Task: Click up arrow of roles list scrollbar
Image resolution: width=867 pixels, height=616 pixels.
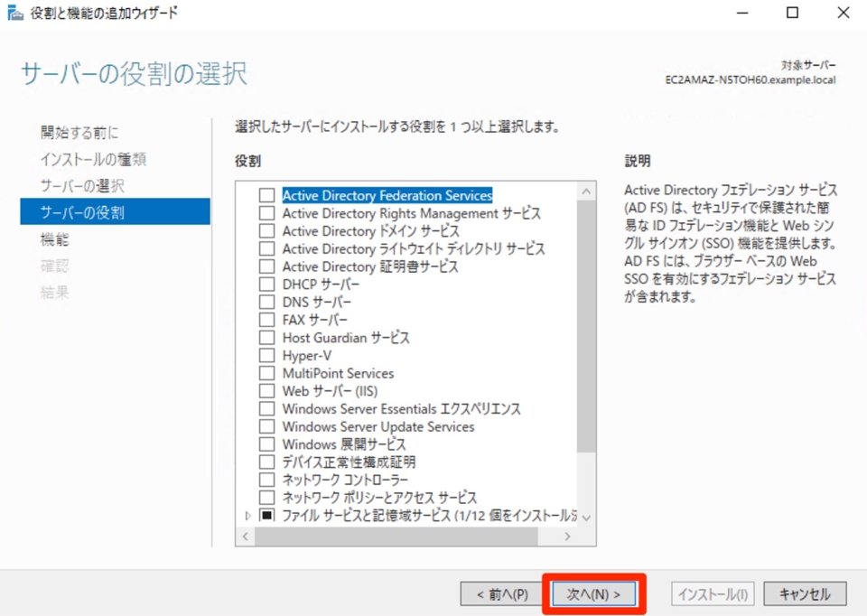Action: point(586,191)
